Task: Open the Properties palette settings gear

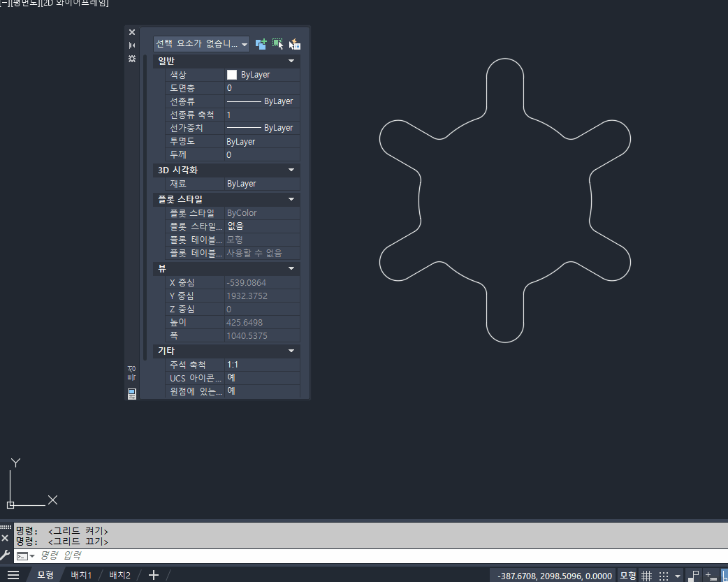Action: pos(132,59)
